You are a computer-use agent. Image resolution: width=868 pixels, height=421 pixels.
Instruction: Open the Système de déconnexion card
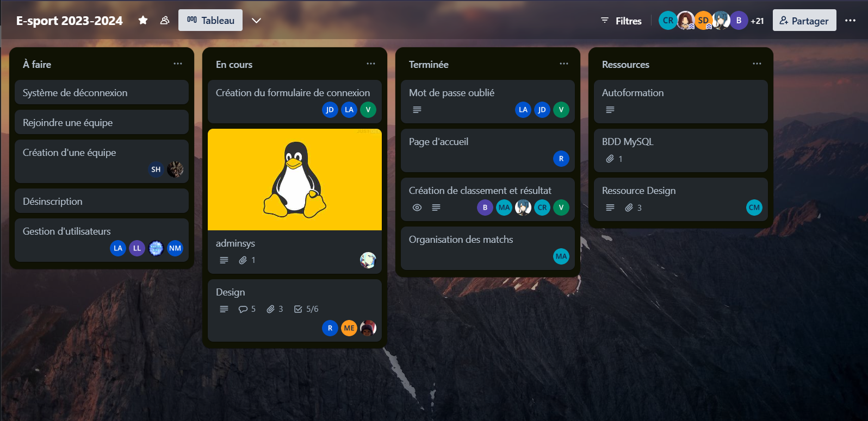(102, 93)
